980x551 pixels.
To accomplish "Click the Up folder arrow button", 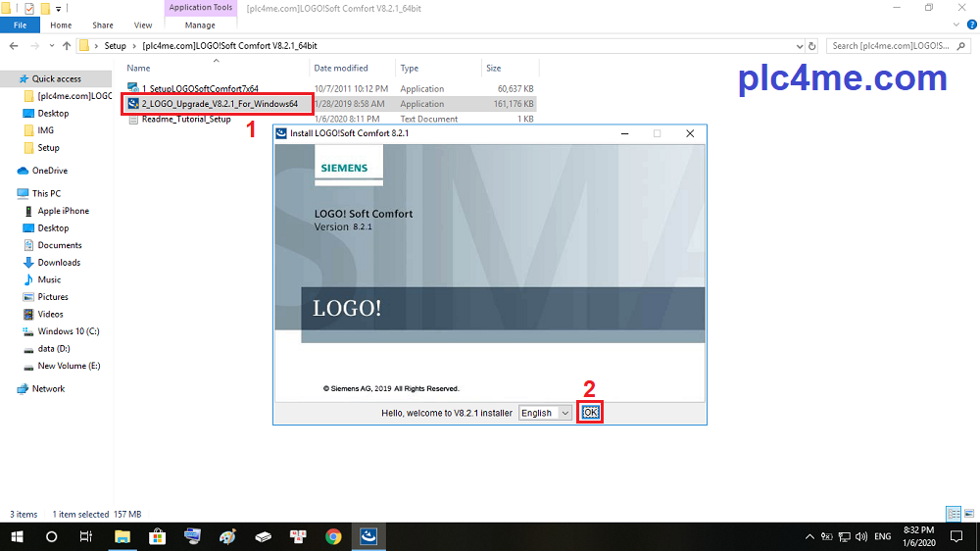I will (x=67, y=46).
